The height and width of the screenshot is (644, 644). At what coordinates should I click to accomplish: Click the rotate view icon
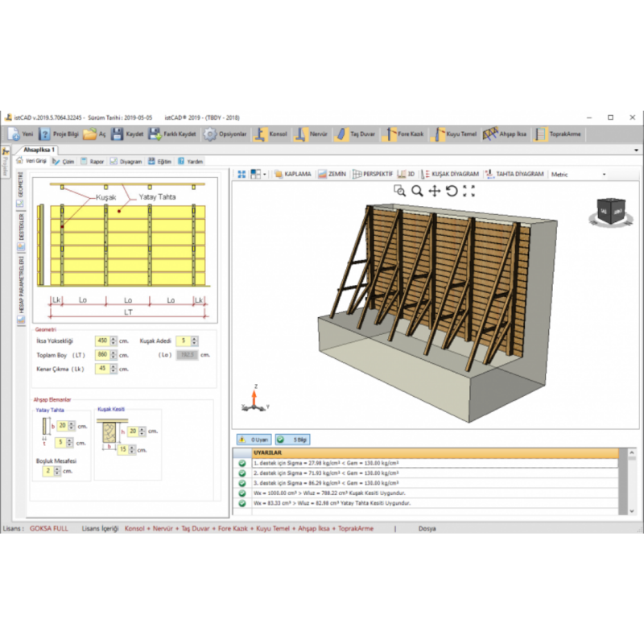pos(452,191)
